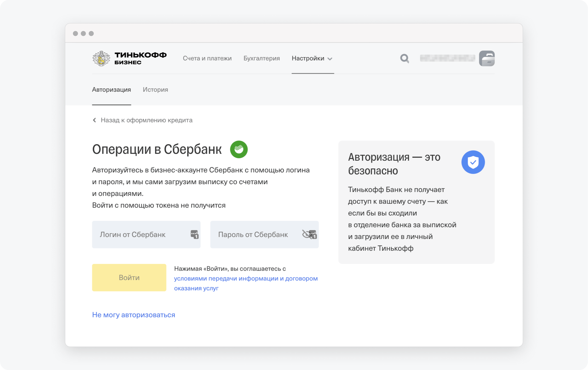Switch to the История tab
The width and height of the screenshot is (588, 370).
155,89
